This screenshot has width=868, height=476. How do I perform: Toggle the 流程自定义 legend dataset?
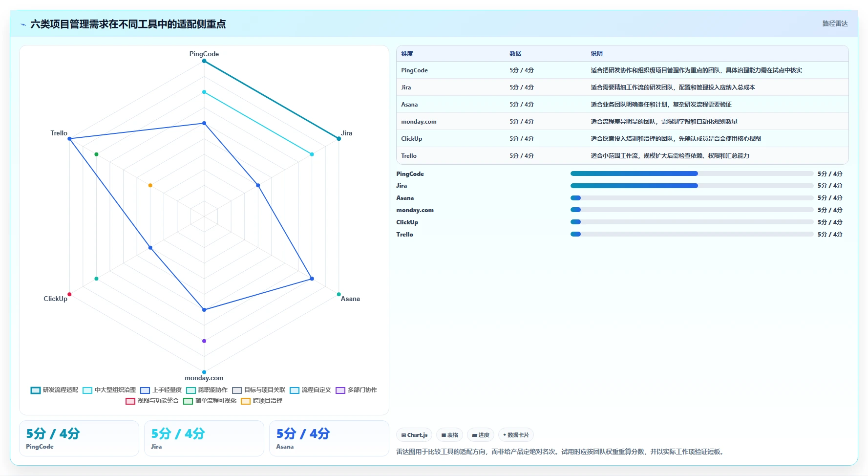tap(310, 390)
